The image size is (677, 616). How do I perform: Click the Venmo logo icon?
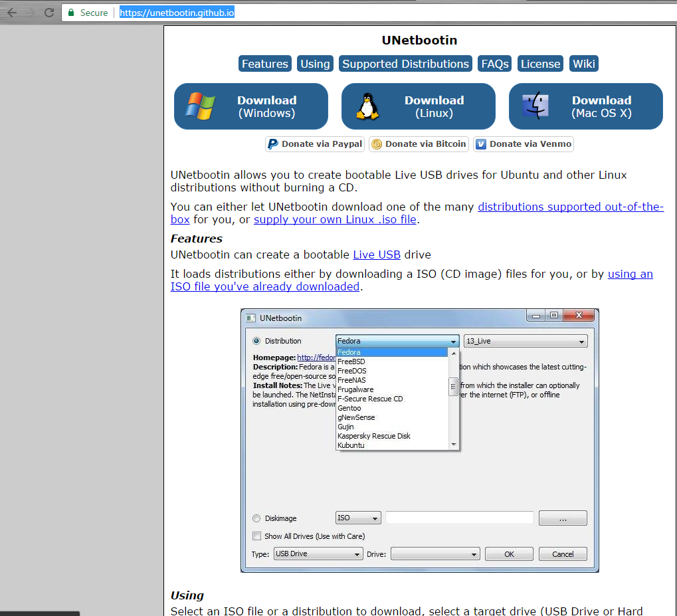(x=480, y=144)
